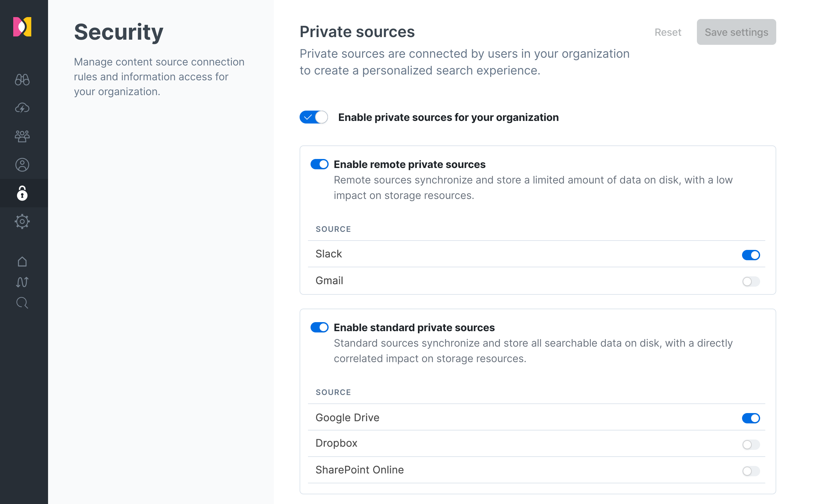Open the cloud lightning Sources sidebar icon

(22, 108)
